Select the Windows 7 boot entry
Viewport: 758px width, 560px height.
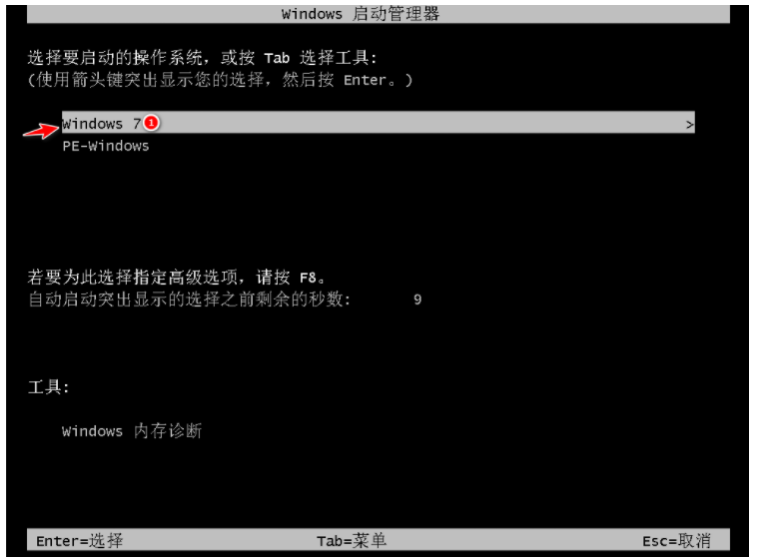[378, 123]
